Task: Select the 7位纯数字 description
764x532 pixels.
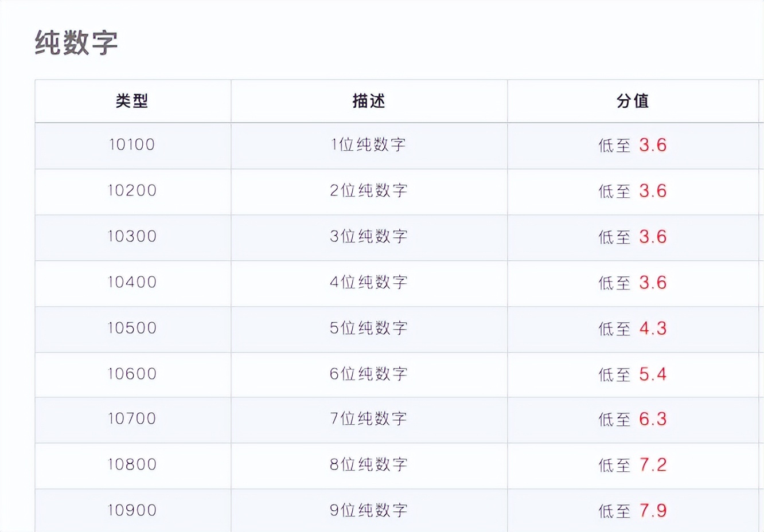Action: click(x=369, y=418)
